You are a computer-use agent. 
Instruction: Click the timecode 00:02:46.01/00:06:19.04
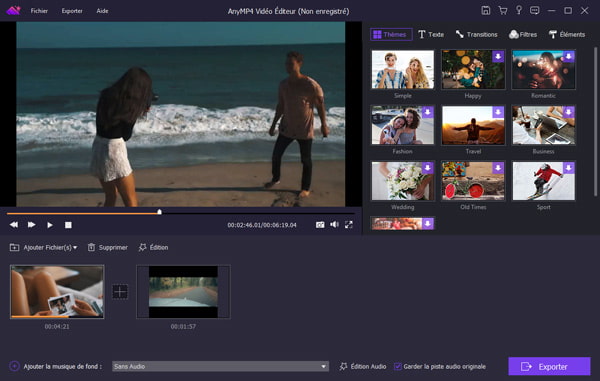pos(262,225)
